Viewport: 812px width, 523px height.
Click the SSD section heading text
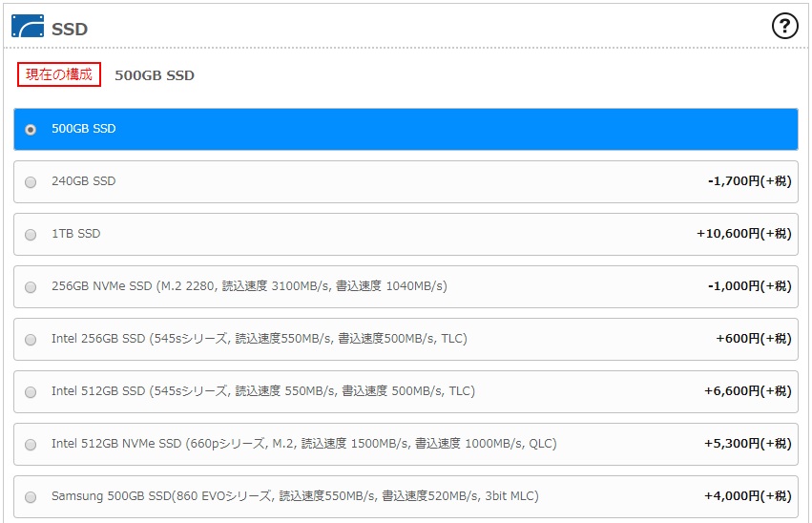click(70, 29)
